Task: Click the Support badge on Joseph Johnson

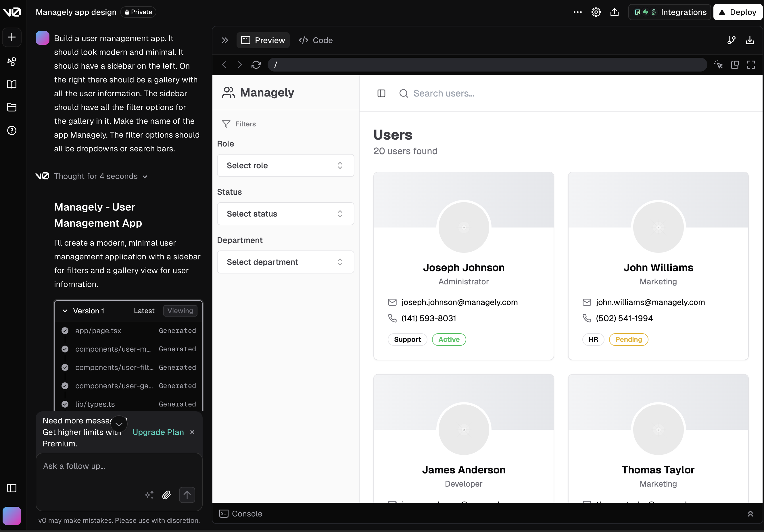Action: tap(407, 340)
